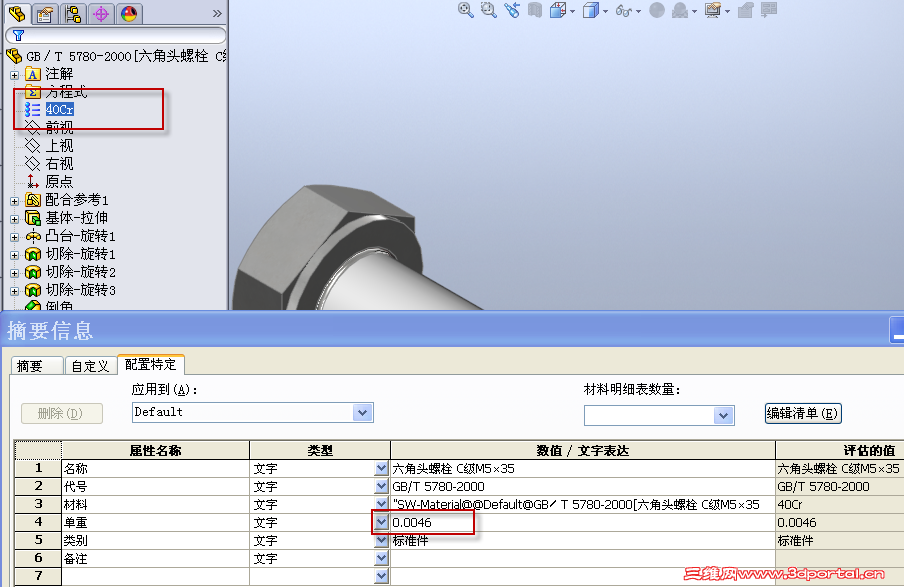Expand the 配合参考1 feature

coord(14,201)
